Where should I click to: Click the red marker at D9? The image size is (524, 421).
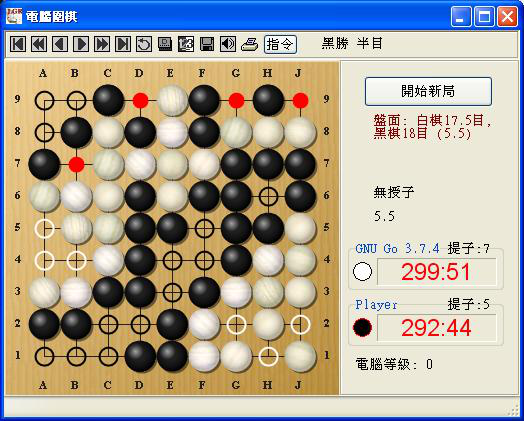pos(140,100)
